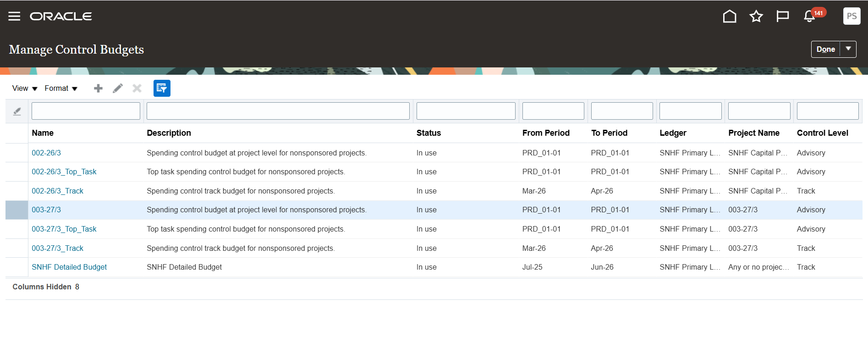Open the 002-26/3_Track budget link

(57, 191)
